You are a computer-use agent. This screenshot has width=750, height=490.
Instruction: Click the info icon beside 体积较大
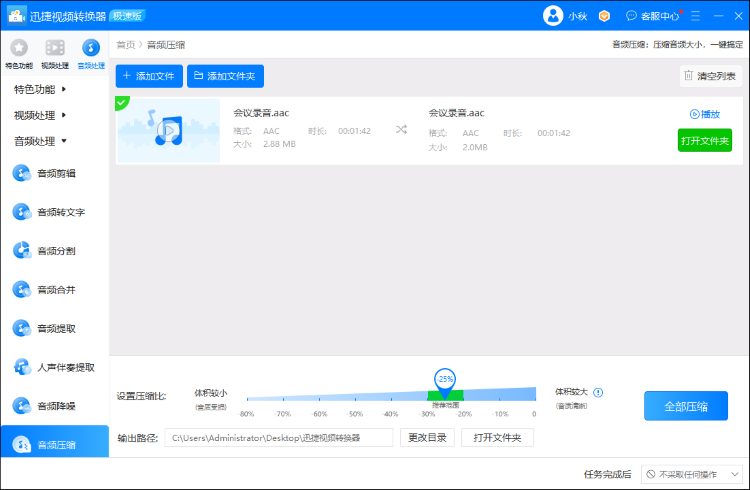click(x=599, y=393)
